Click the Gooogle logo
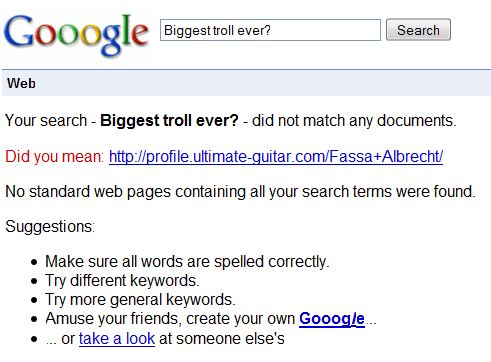491x362 pixels. [x=76, y=35]
